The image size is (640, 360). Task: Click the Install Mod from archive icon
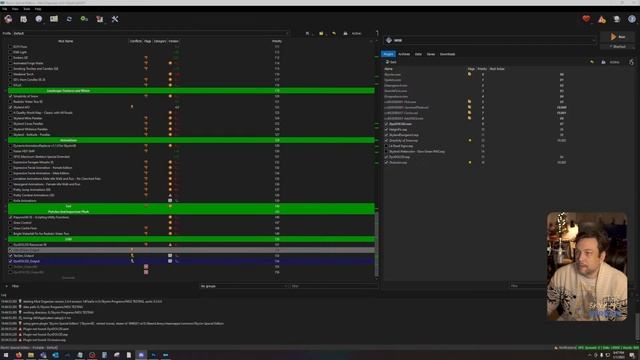pos(23,19)
